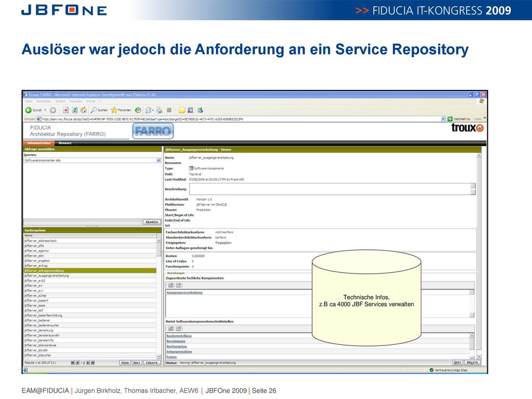Open the Bankeinstellung link
Screen dimensions: 532x399
point(179,336)
